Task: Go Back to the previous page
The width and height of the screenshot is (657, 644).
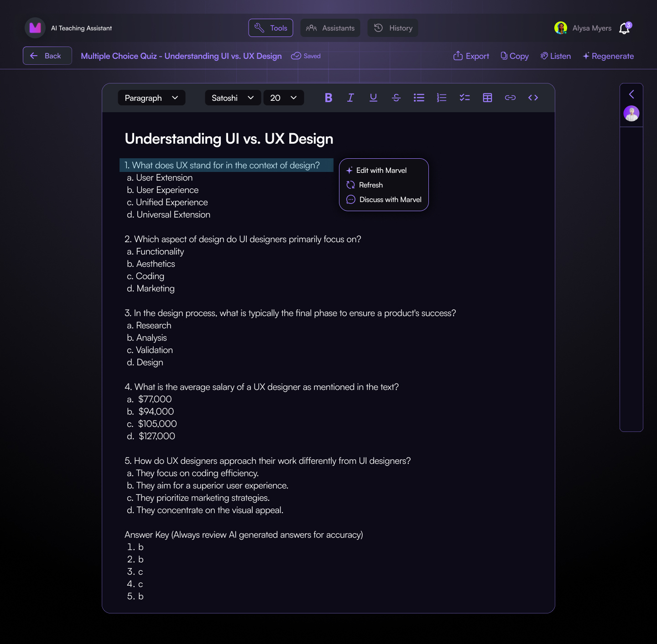Action: pos(47,55)
